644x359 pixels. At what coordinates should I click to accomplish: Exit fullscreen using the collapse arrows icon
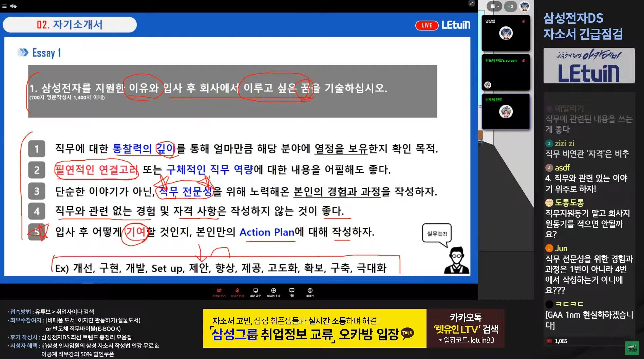(472, 3)
